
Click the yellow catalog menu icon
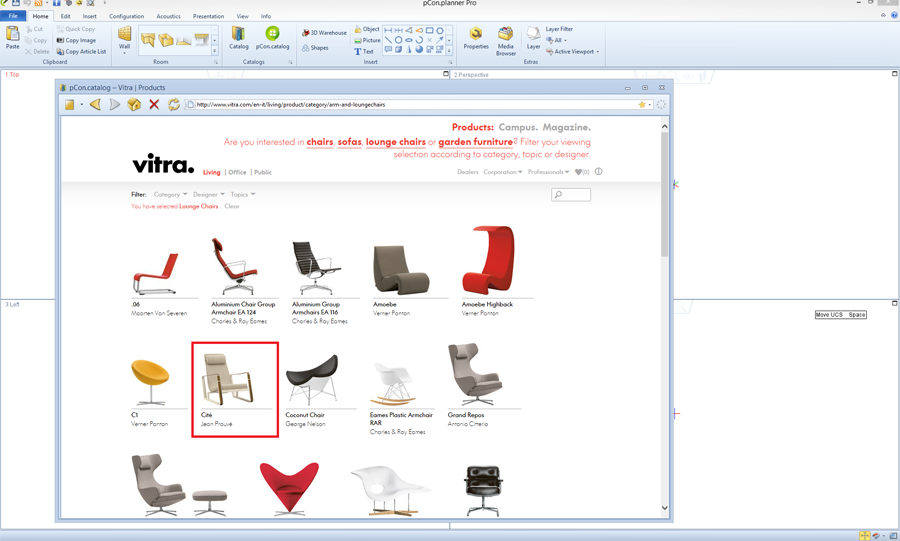pyautogui.click(x=69, y=104)
